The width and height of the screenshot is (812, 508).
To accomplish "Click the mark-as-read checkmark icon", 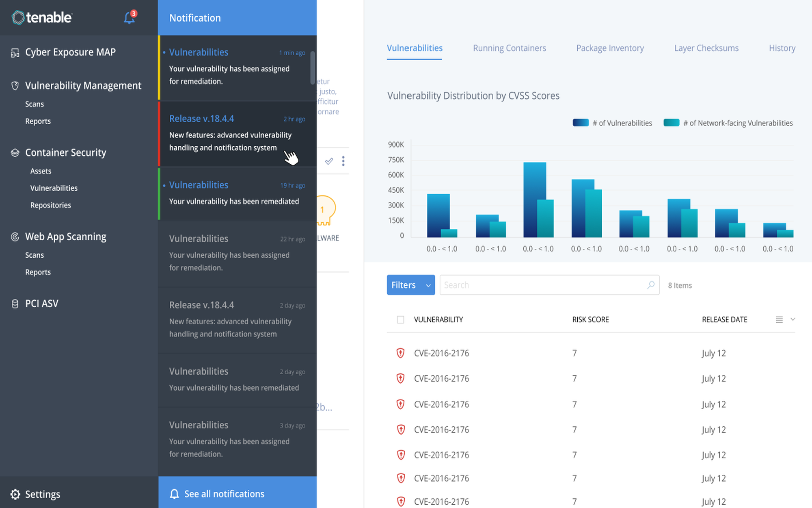I will 329,161.
